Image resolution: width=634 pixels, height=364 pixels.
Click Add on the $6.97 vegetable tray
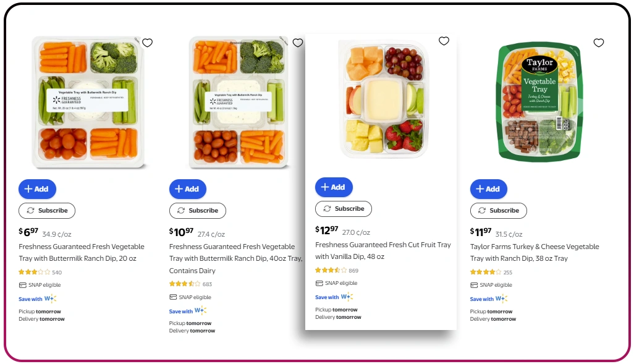[x=37, y=189]
